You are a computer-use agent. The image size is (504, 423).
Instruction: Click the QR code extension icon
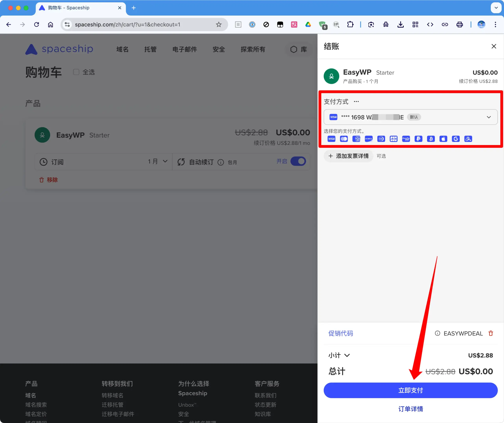[x=415, y=24]
